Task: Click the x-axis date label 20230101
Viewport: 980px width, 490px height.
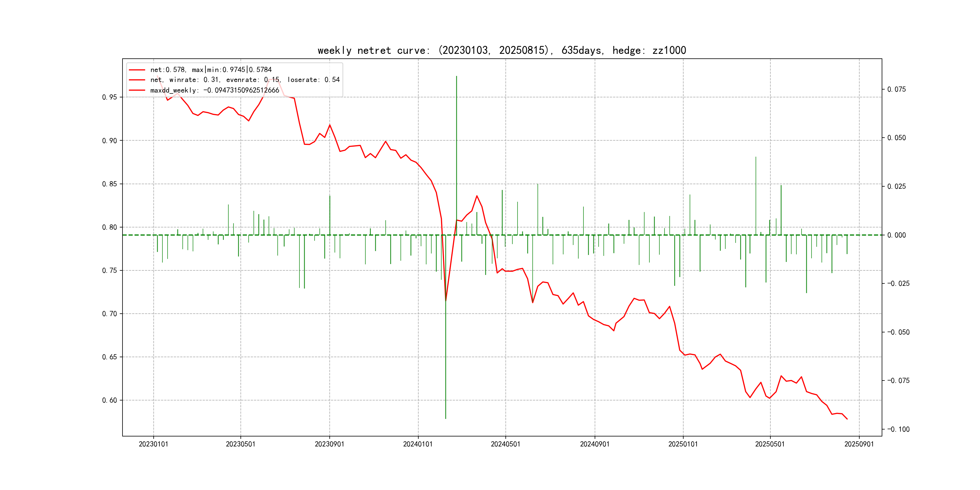Action: click(153, 444)
